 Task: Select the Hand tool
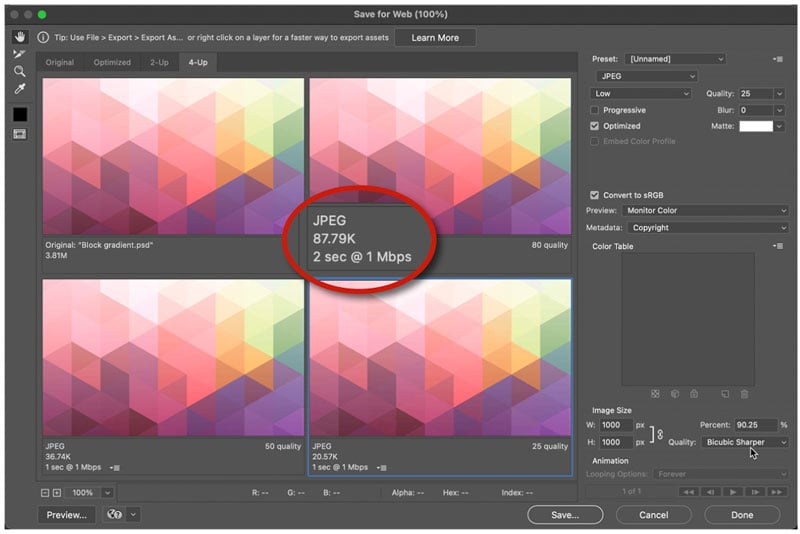point(19,37)
